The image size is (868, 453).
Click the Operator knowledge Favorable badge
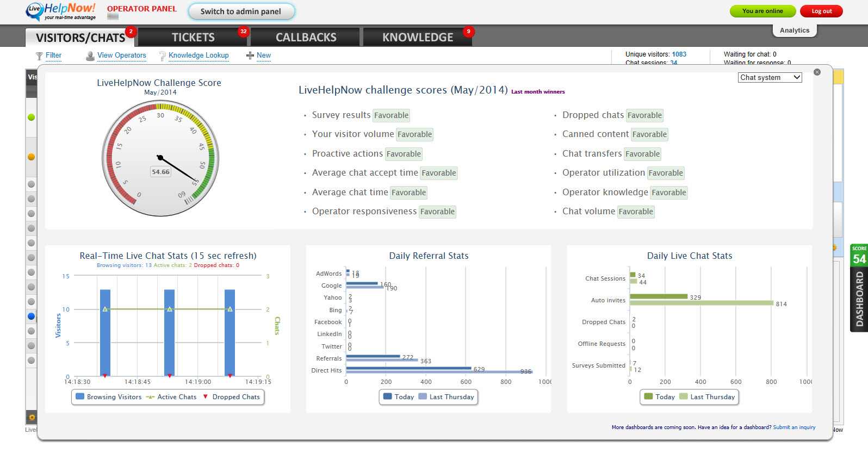click(x=669, y=193)
